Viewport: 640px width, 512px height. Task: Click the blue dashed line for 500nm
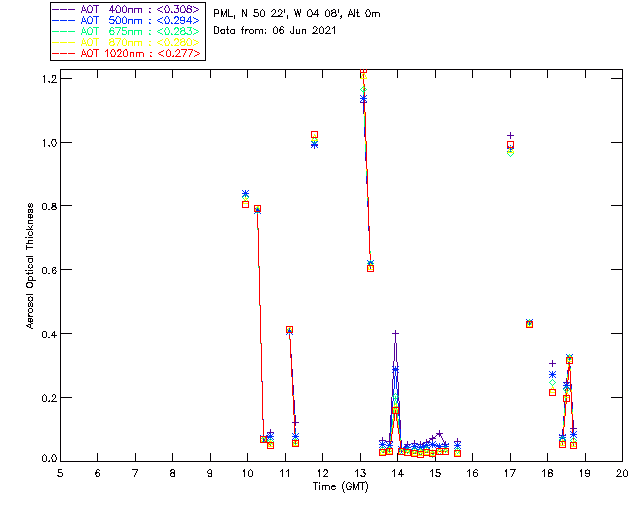click(64, 20)
